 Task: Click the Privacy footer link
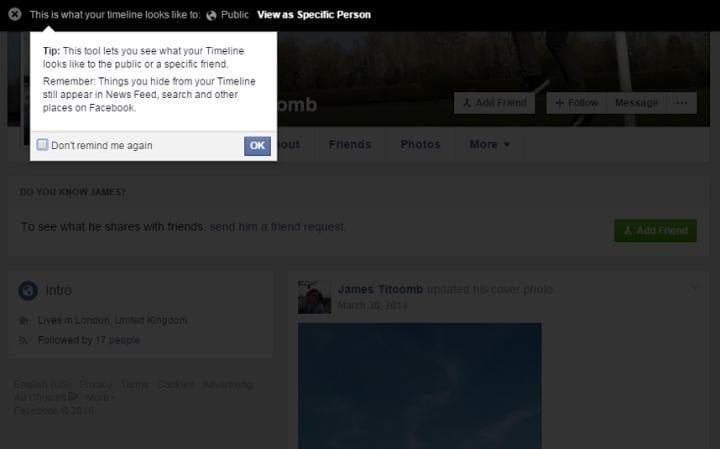pos(96,384)
